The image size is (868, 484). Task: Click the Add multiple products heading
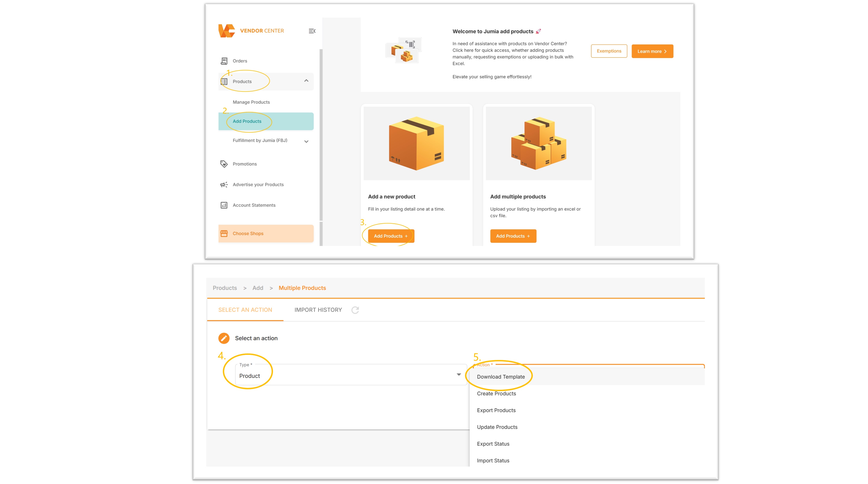coord(518,197)
